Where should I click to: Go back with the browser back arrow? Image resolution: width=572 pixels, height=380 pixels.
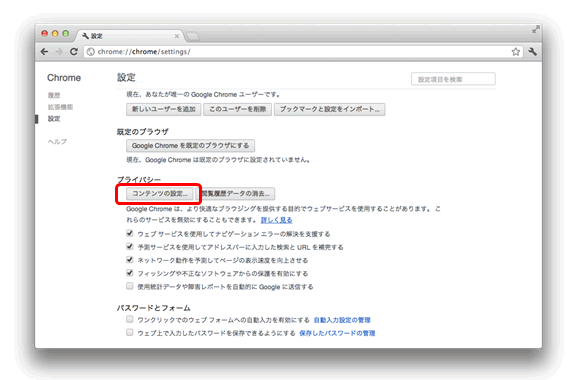[x=45, y=52]
